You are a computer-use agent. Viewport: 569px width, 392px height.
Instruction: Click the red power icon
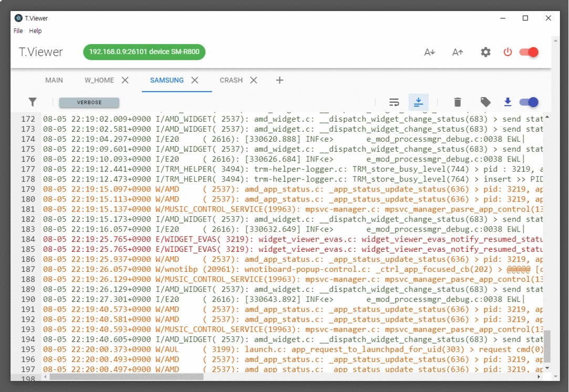[508, 52]
